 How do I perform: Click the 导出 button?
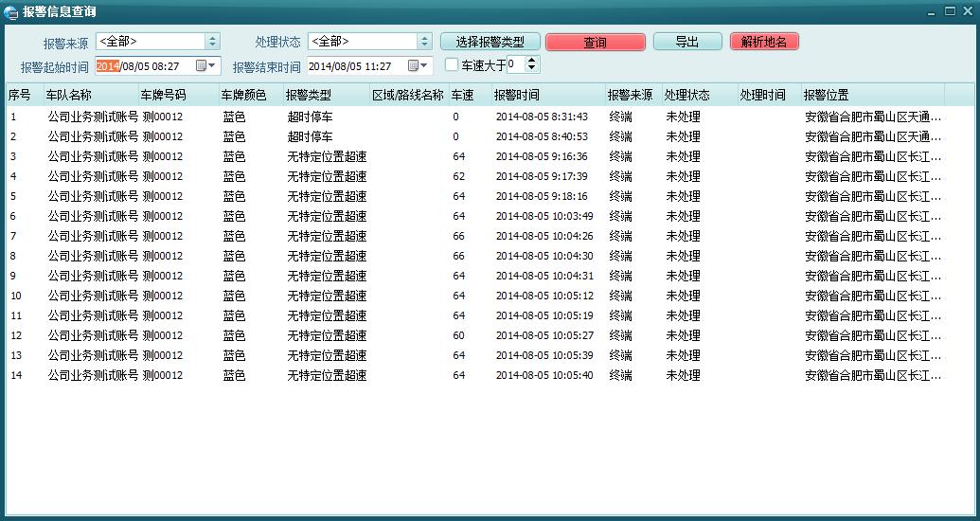[686, 43]
